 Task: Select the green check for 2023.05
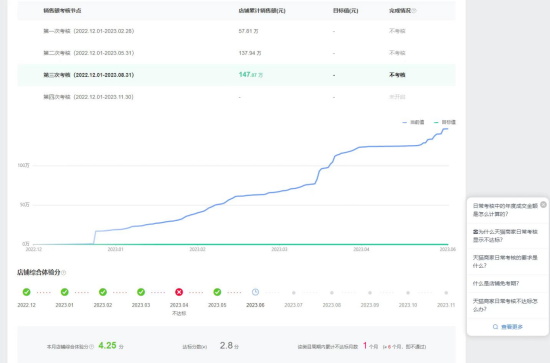click(x=217, y=292)
